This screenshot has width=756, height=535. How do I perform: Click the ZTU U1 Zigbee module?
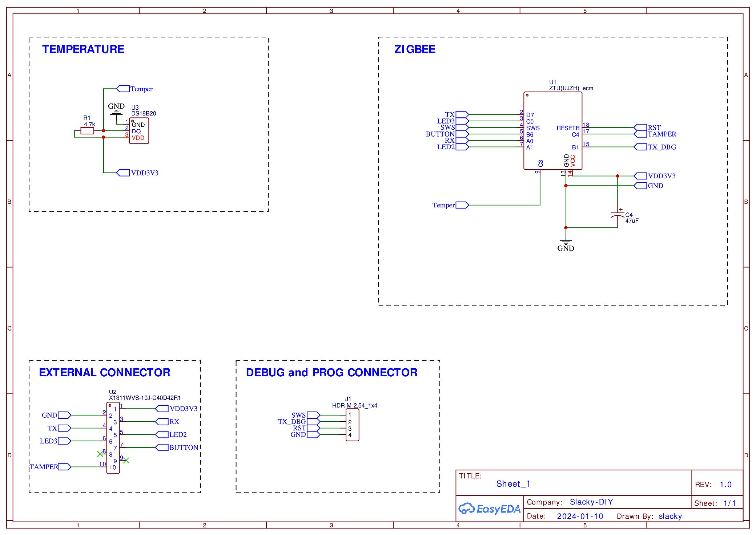coord(552,131)
